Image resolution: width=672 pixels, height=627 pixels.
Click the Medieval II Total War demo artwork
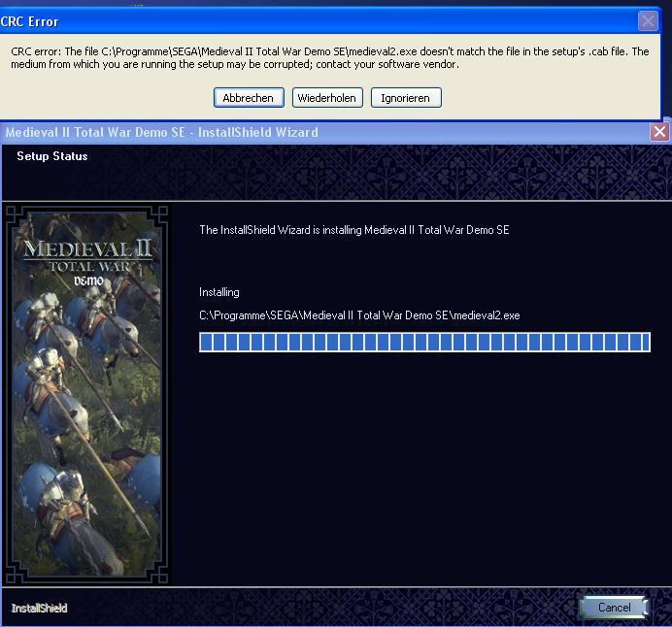click(87, 394)
